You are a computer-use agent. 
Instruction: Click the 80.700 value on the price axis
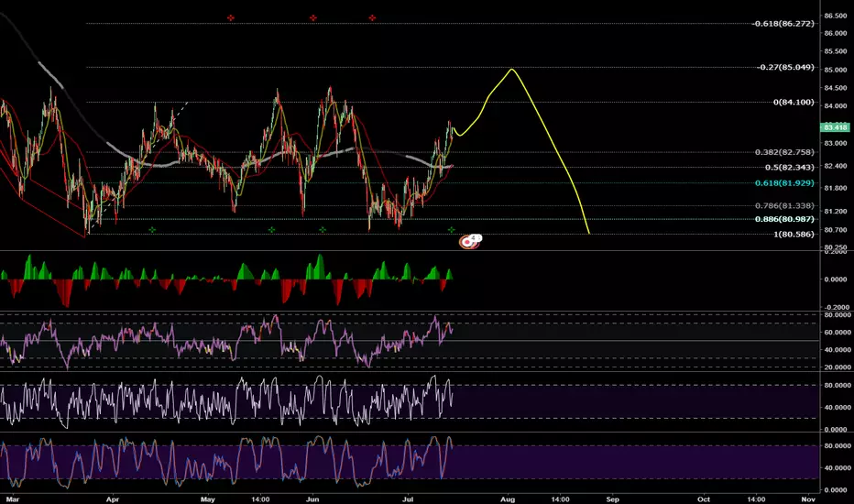pos(836,230)
